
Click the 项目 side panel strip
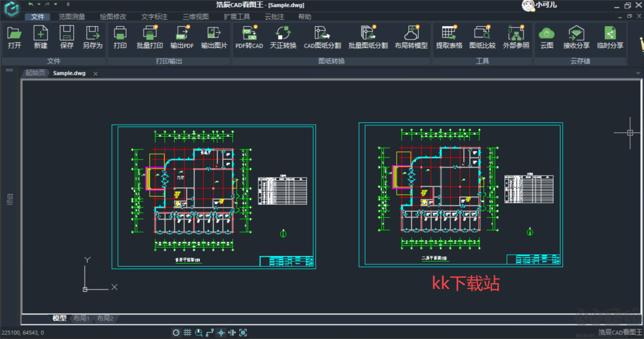point(10,199)
